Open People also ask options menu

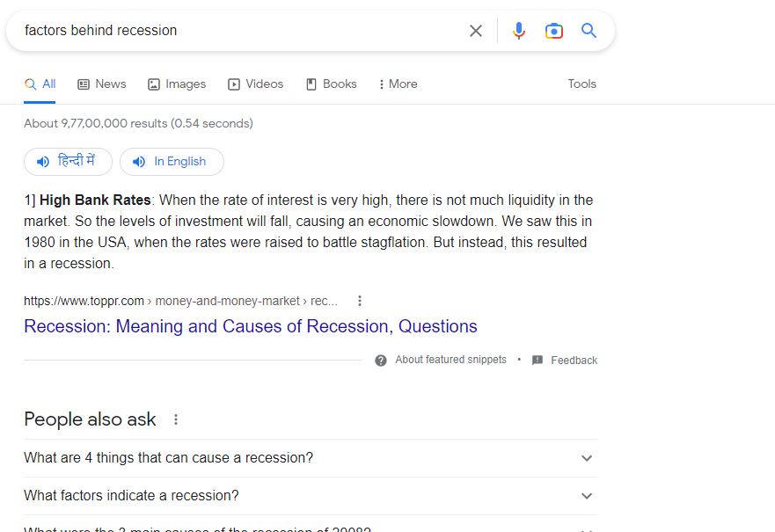click(176, 419)
